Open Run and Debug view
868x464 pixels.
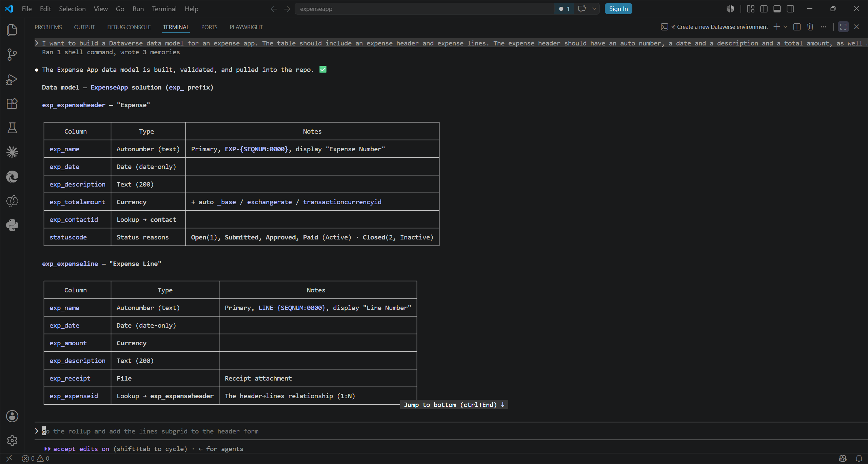coord(12,79)
